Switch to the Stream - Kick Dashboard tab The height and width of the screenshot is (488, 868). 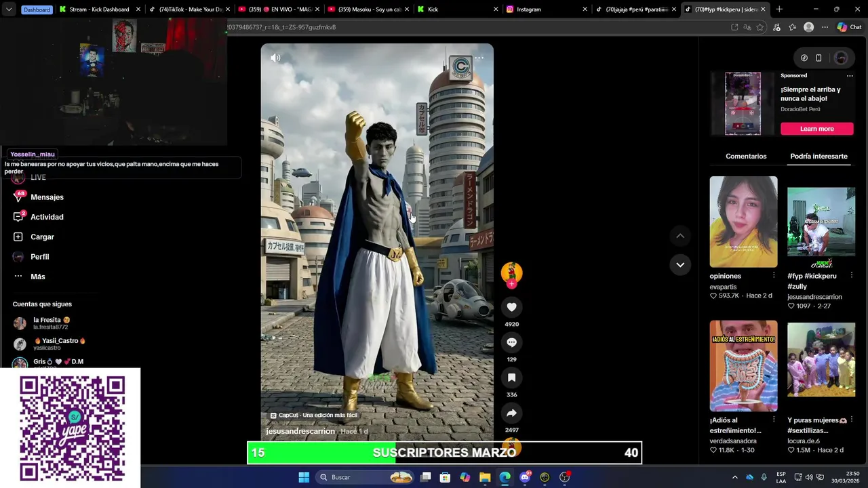pyautogui.click(x=100, y=9)
